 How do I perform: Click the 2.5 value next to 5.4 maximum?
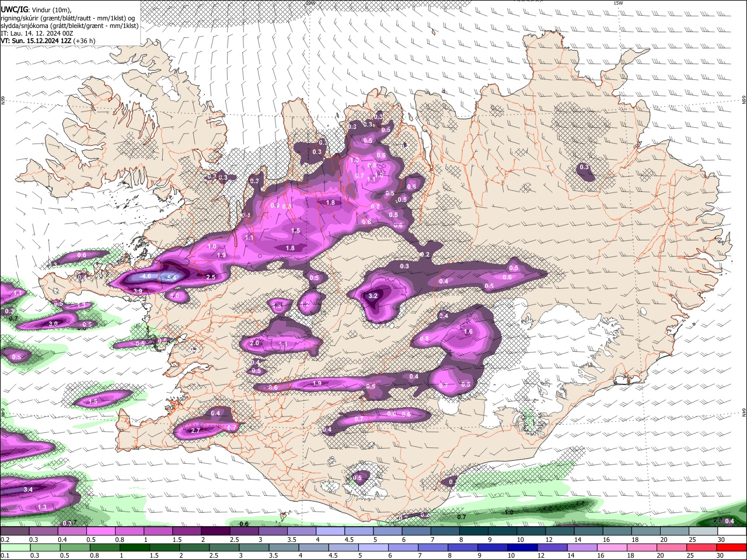(211, 277)
